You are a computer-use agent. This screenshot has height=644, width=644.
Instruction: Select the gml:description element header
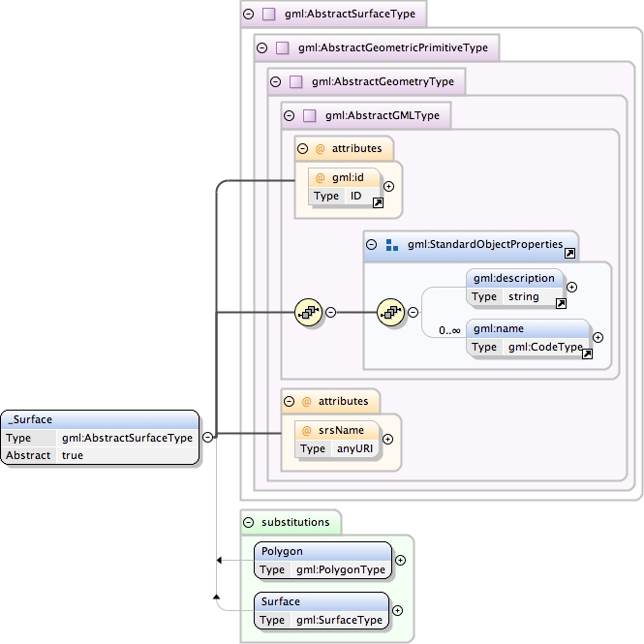click(514, 279)
